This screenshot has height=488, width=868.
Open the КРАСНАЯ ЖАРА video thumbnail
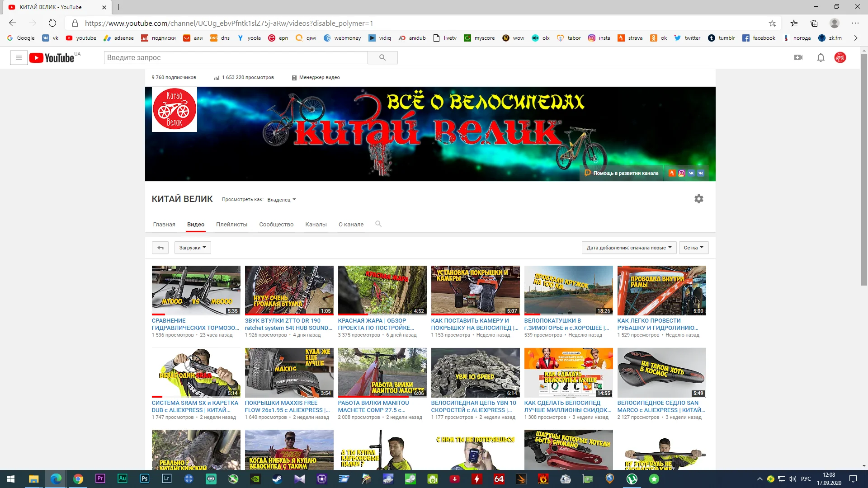(x=382, y=290)
